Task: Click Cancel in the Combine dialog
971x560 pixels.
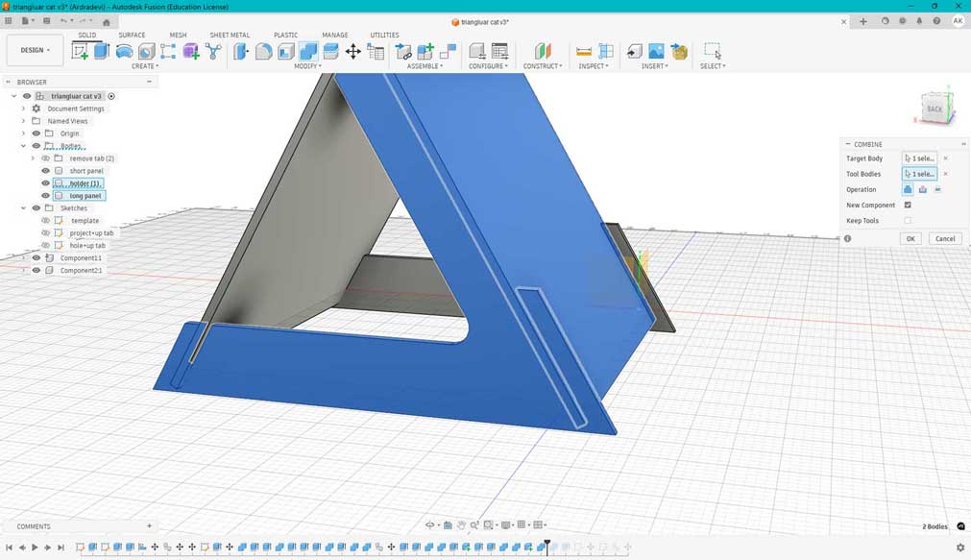Action: point(945,238)
